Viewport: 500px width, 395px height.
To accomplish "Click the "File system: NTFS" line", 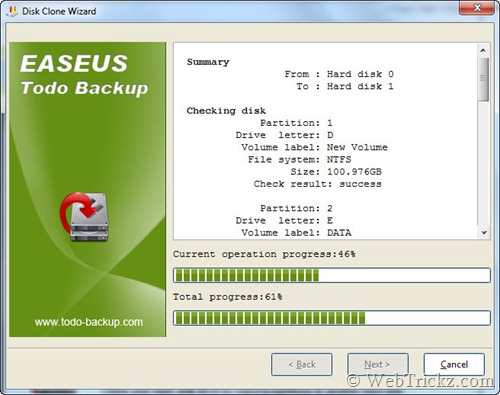I will tap(299, 159).
